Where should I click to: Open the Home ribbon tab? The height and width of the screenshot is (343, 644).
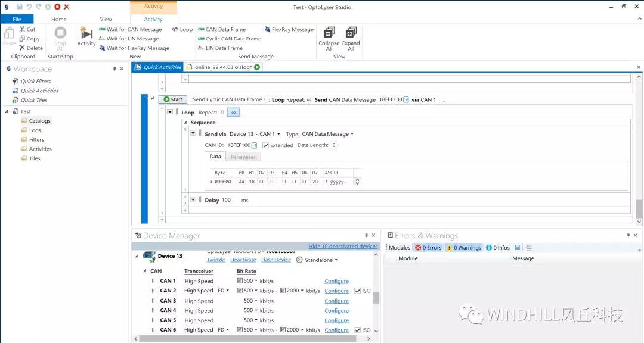pyautogui.click(x=59, y=19)
